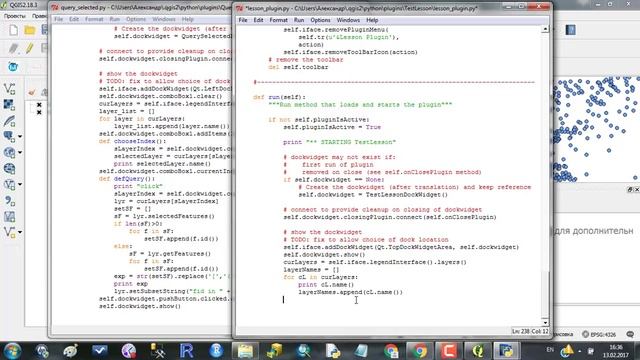Click the QGIS taskbar icon
The image size is (640, 360).
pyautogui.click(x=478, y=351)
